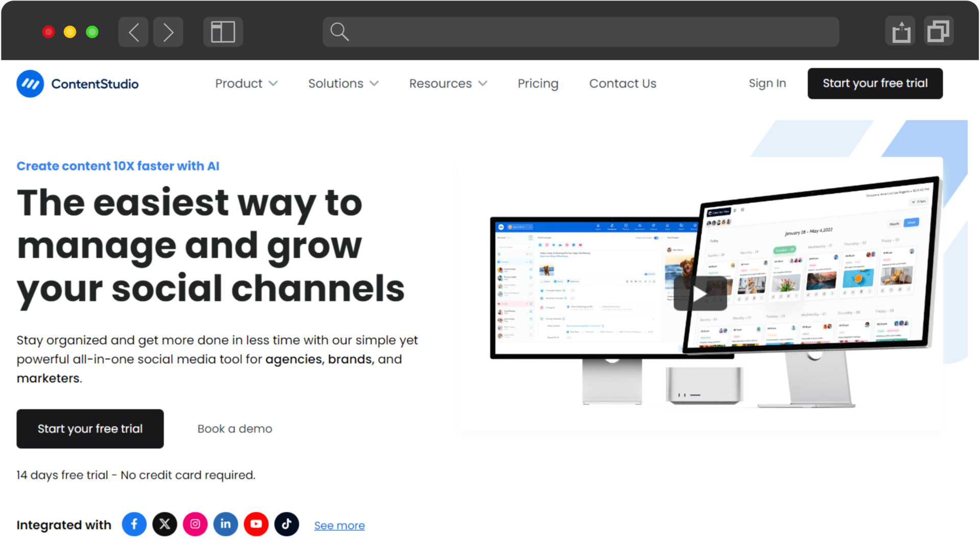
Task: Open the browser share icon
Action: pyautogui.click(x=901, y=32)
